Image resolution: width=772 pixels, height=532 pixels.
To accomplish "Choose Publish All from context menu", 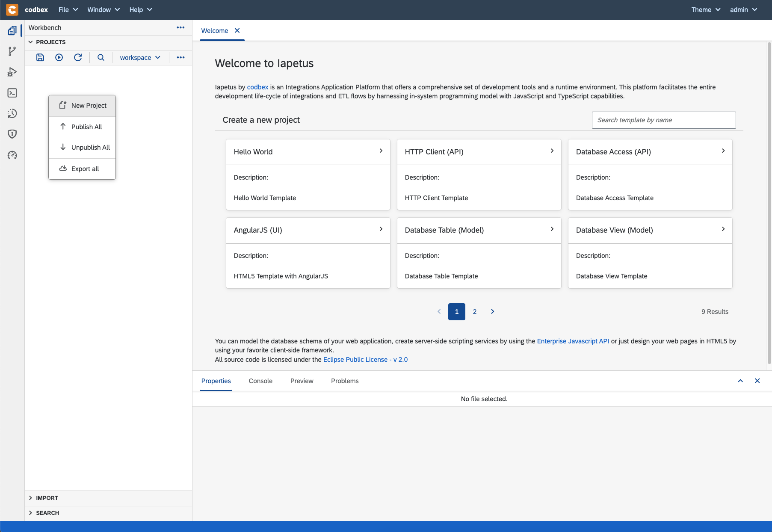I will 82,127.
